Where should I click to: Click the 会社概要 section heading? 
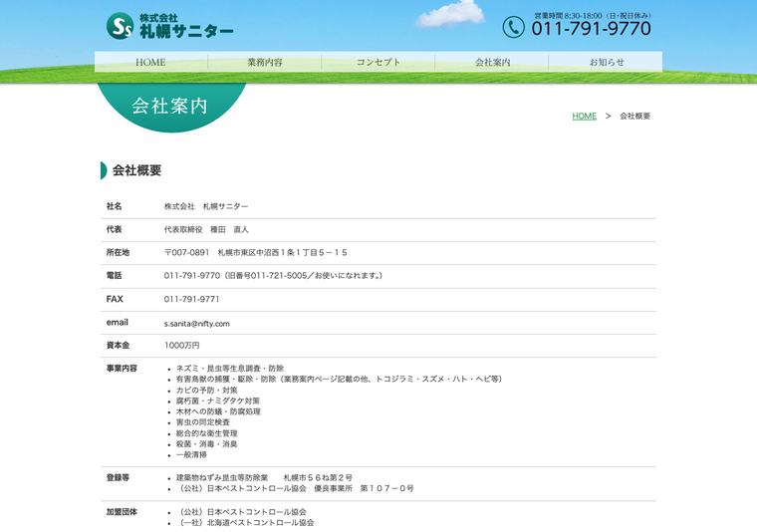pyautogui.click(x=136, y=170)
